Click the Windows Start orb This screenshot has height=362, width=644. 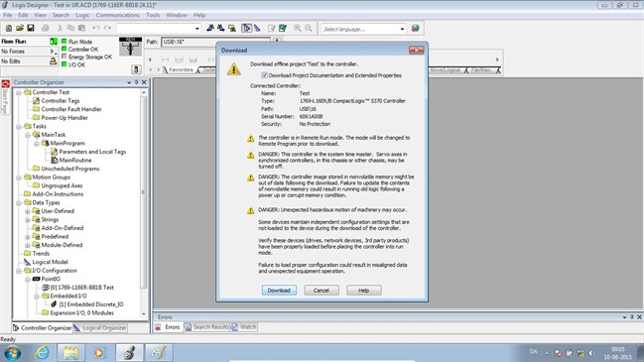pyautogui.click(x=12, y=352)
